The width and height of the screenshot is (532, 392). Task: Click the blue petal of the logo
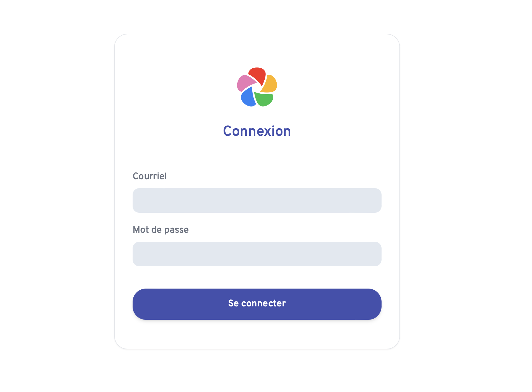coord(248,98)
